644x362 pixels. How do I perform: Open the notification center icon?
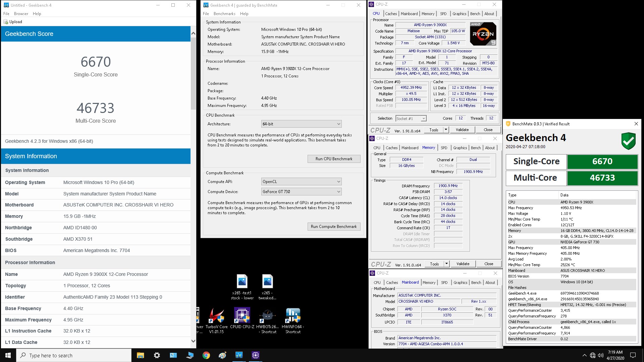tap(633, 355)
